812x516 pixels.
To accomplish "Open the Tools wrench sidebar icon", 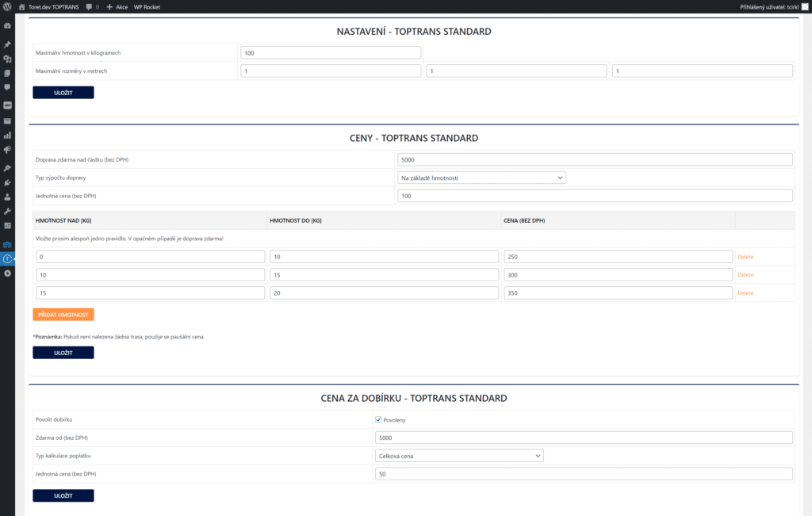I will click(7, 211).
